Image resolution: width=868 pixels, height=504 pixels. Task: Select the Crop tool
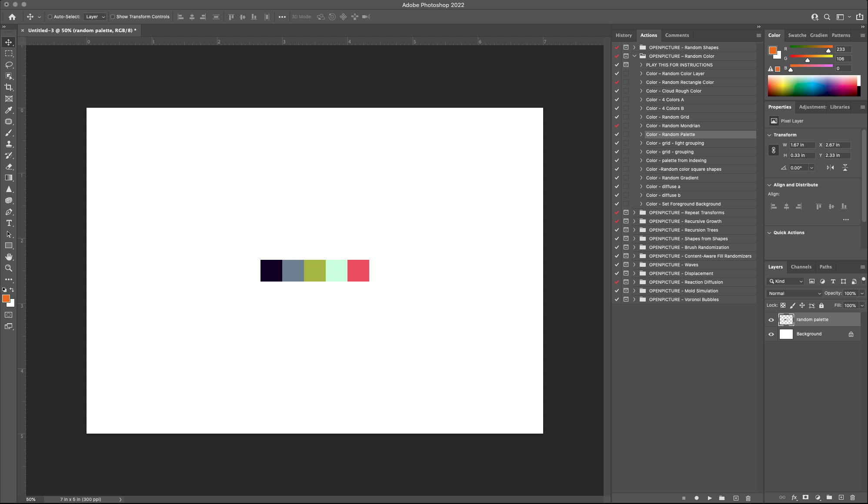(x=9, y=87)
